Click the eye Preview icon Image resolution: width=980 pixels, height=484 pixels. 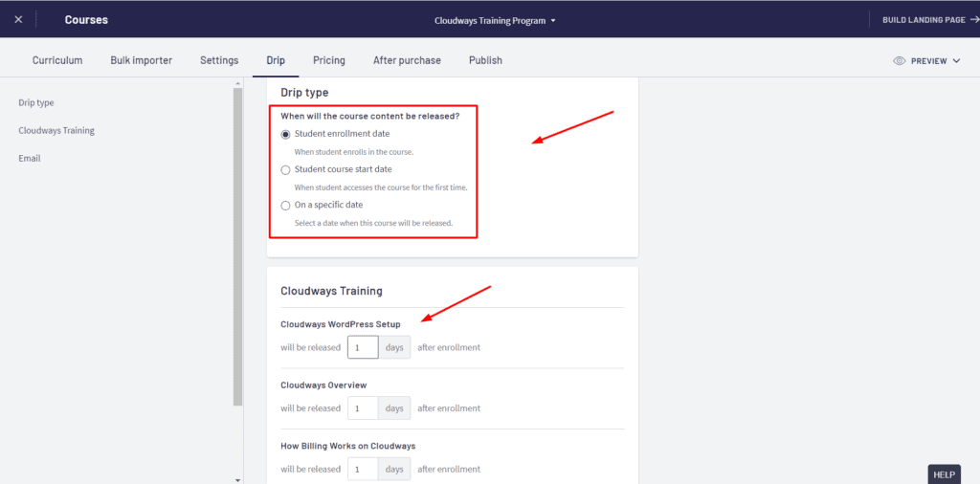(x=899, y=60)
